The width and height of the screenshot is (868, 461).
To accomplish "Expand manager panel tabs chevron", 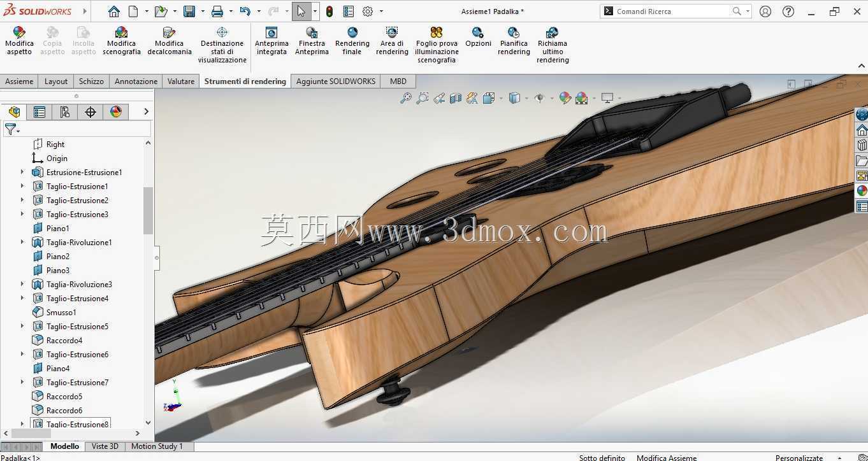I will point(146,111).
